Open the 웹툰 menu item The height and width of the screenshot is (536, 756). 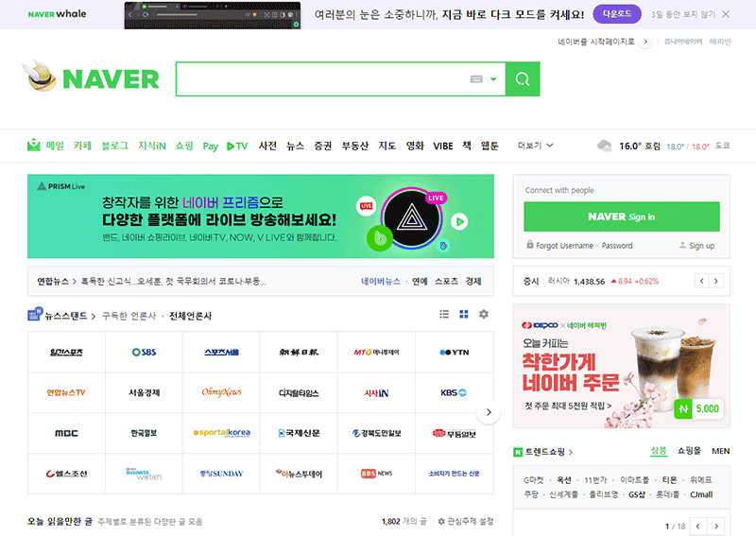[490, 146]
